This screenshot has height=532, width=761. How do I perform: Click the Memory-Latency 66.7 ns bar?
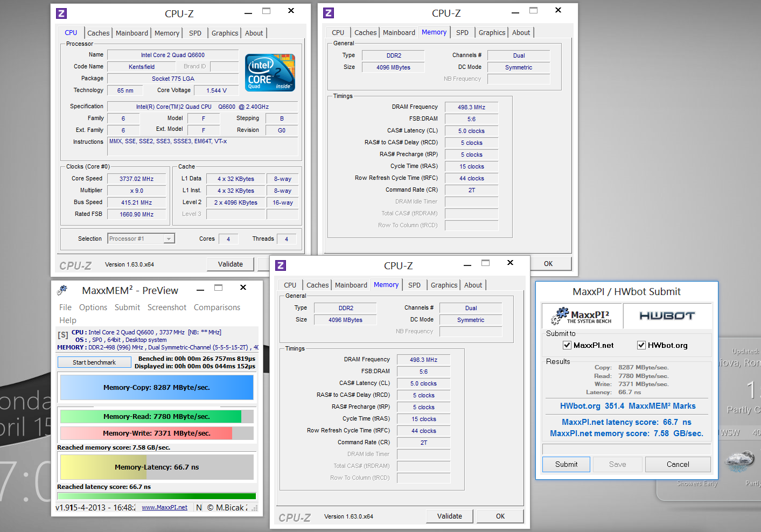(157, 467)
